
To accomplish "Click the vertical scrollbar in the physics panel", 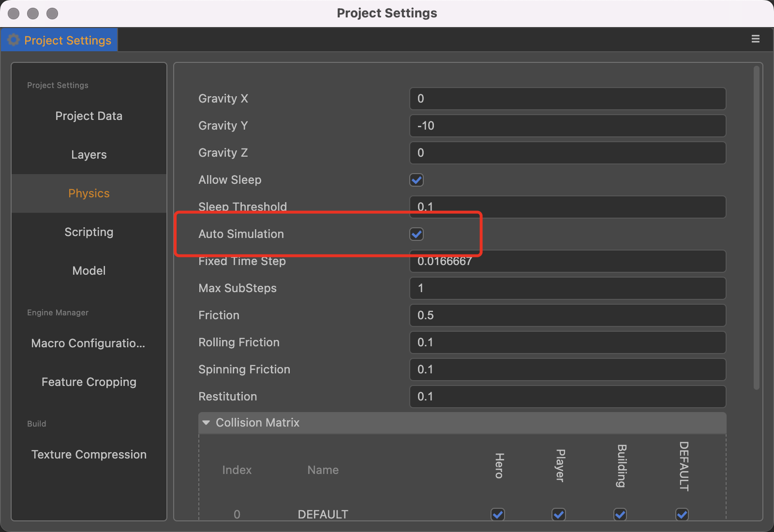I will tap(757, 227).
